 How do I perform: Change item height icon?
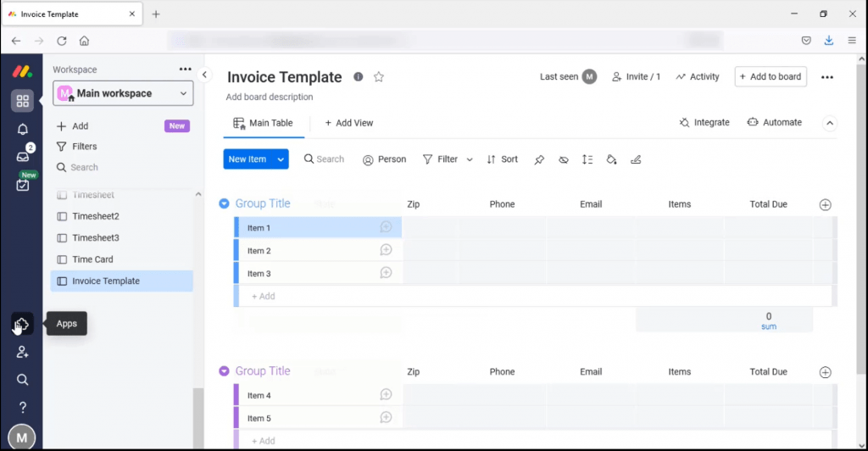[587, 159]
